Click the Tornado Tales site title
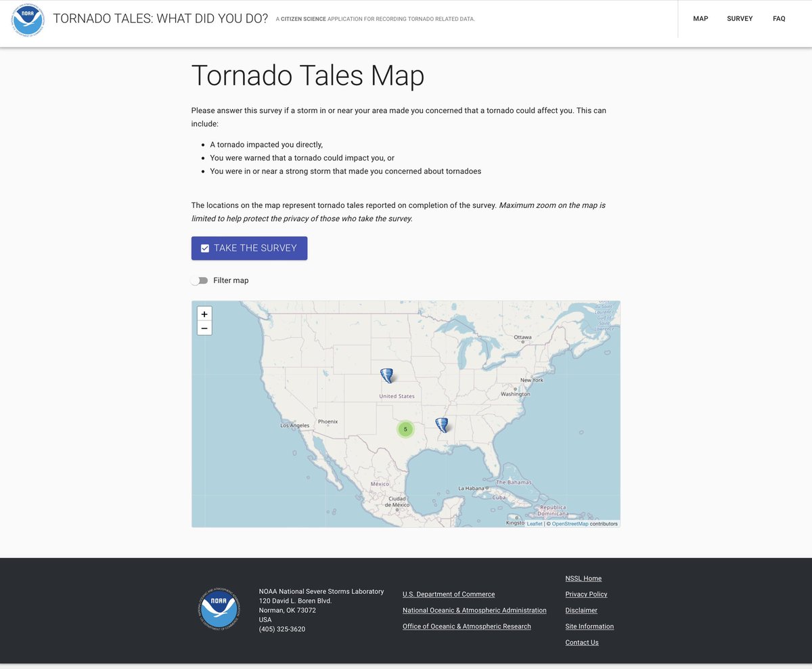 click(160, 19)
